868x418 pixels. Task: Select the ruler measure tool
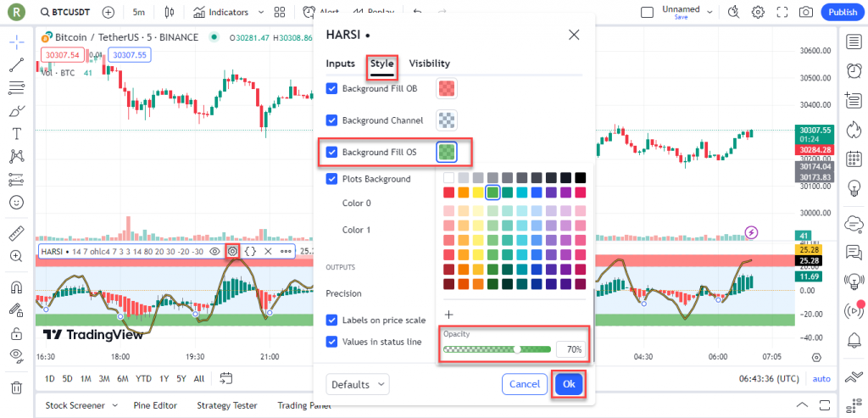(x=17, y=233)
